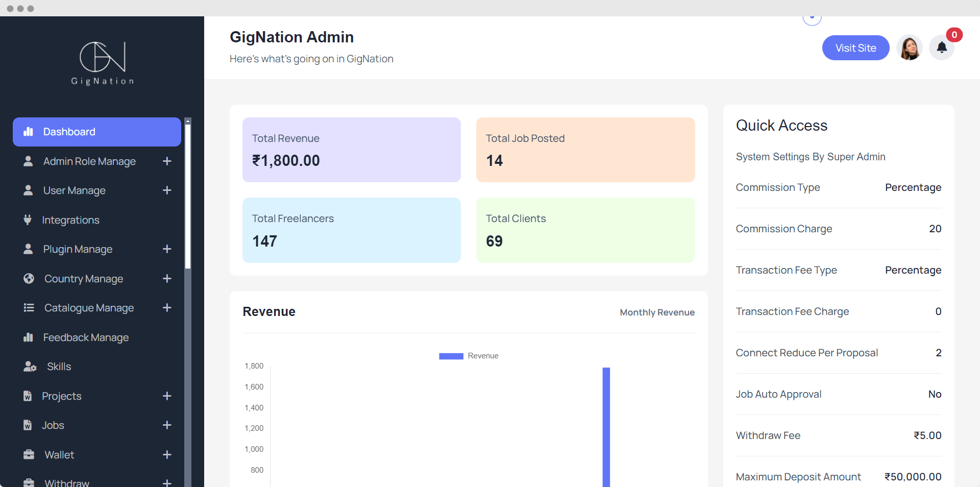Open Catalogue Manage menu label

pyautogui.click(x=89, y=308)
